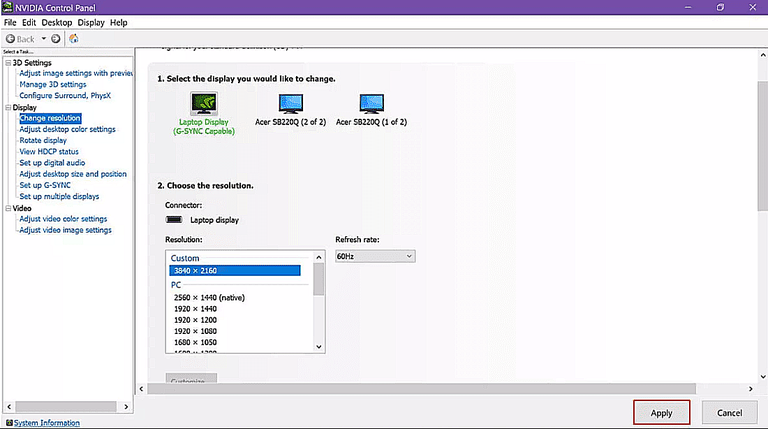The width and height of the screenshot is (768, 429).
Task: Click the task tree scroll right arrow
Action: 126,406
